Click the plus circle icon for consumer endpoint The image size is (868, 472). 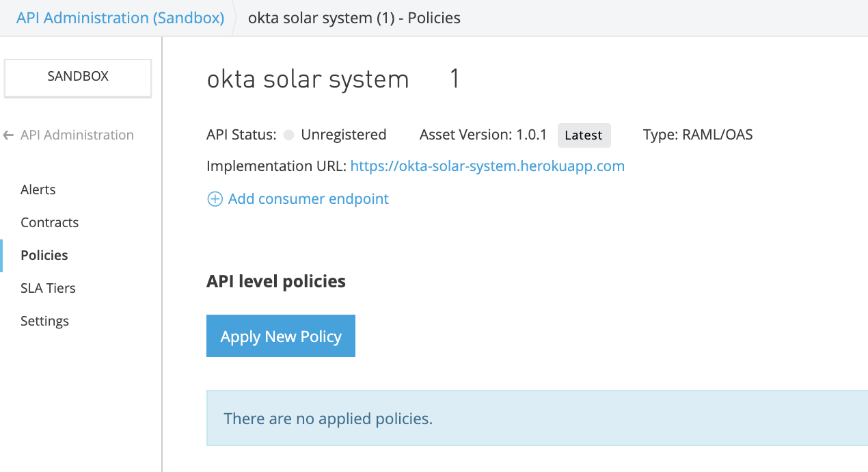point(215,199)
